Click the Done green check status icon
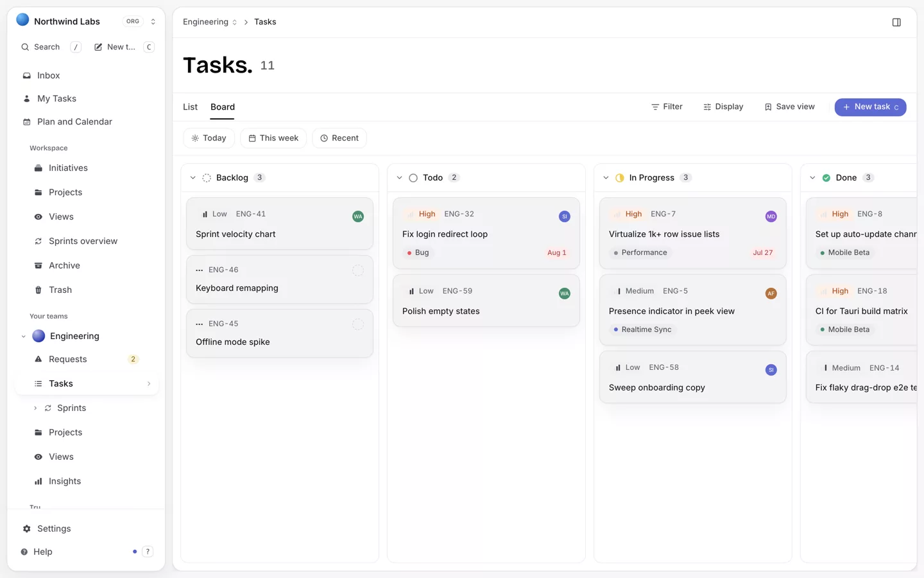This screenshot has height=578, width=924. point(826,179)
